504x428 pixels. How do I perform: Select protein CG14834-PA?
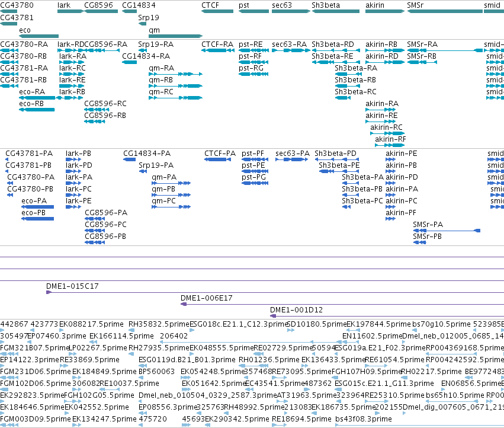click(147, 154)
